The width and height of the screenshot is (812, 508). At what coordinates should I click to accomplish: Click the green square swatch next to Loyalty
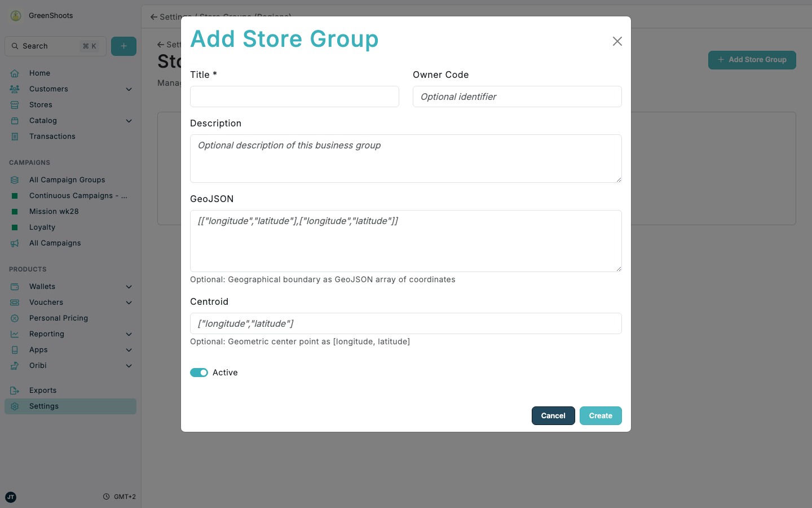point(15,227)
